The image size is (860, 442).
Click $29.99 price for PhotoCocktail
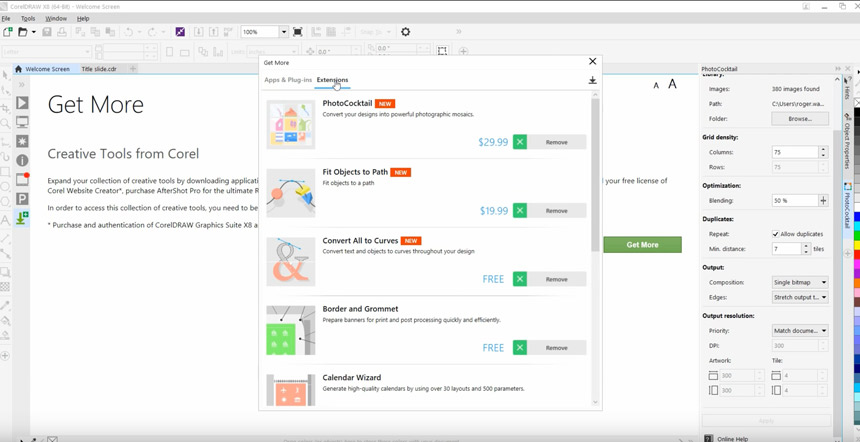click(x=493, y=142)
